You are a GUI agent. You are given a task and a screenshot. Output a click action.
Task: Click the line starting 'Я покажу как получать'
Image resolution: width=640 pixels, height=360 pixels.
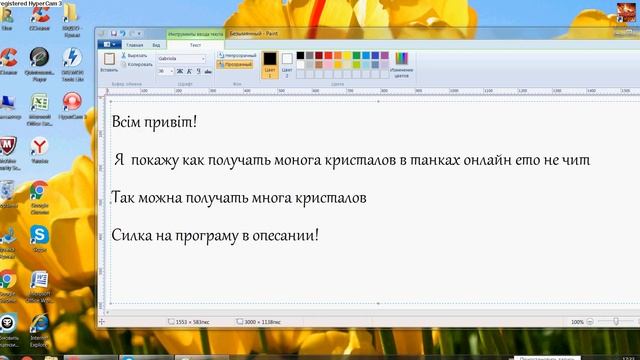click(x=352, y=160)
